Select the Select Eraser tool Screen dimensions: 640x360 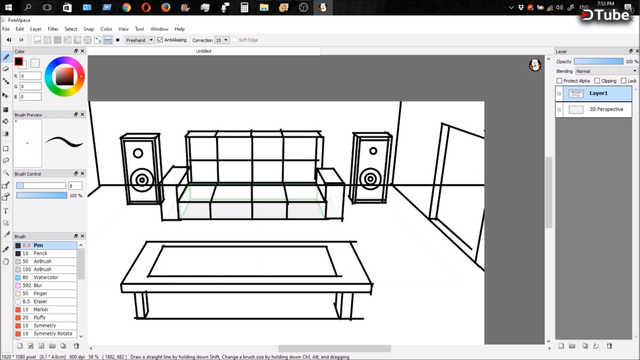pos(6,197)
